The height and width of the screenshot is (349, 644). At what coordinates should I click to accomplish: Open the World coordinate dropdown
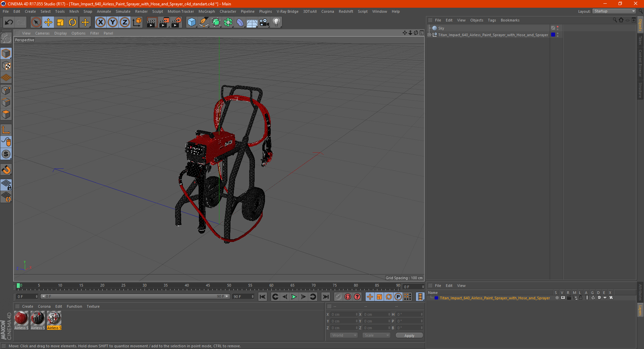click(344, 335)
